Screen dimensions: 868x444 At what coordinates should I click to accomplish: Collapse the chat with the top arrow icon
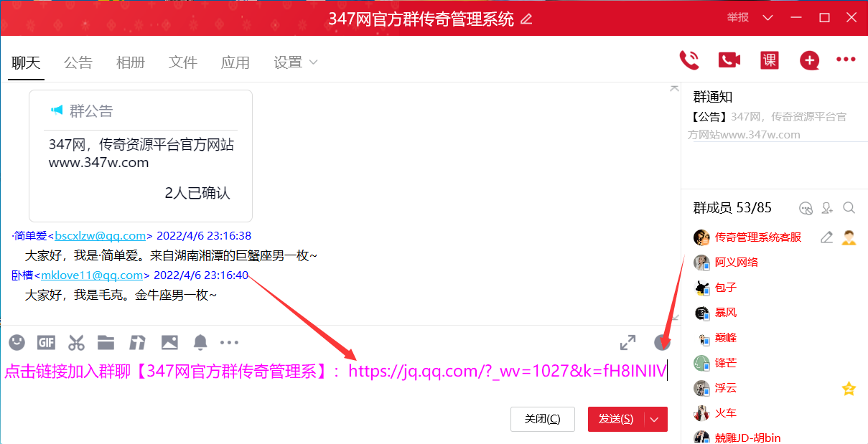click(x=673, y=88)
